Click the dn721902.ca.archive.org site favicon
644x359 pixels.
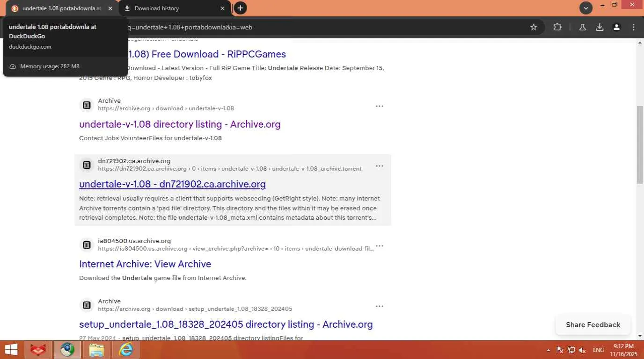click(87, 165)
